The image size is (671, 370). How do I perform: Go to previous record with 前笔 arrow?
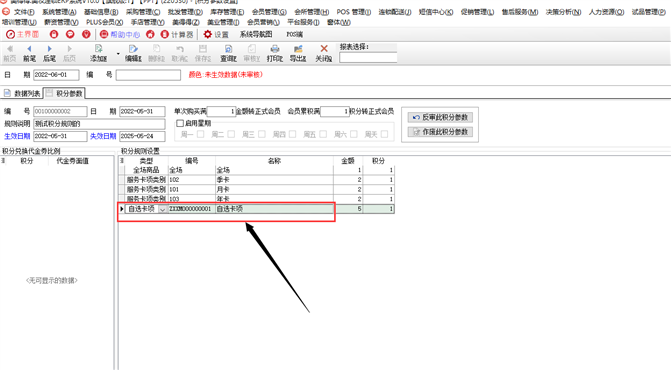tap(29, 49)
